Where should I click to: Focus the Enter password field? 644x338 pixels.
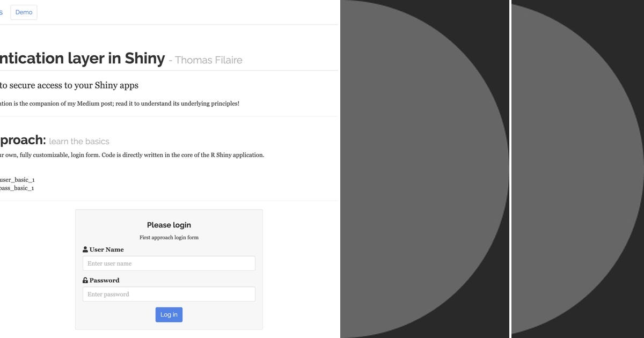[169, 294]
